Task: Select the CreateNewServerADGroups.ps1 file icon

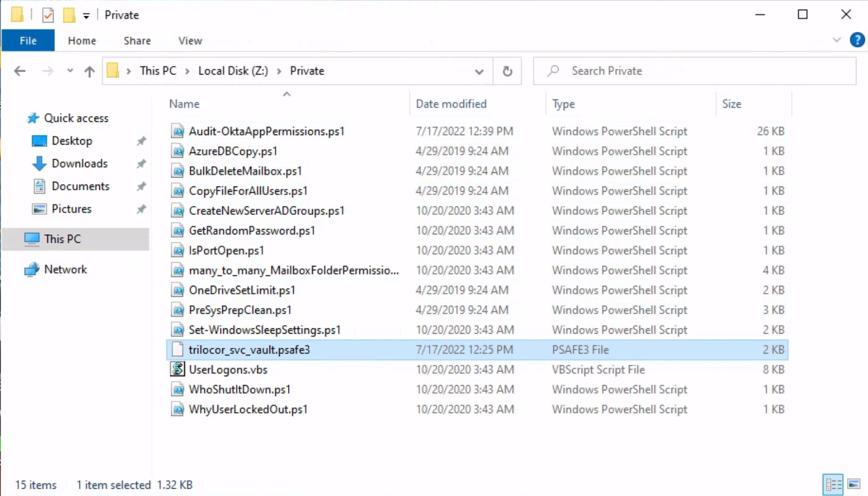Action: point(178,211)
